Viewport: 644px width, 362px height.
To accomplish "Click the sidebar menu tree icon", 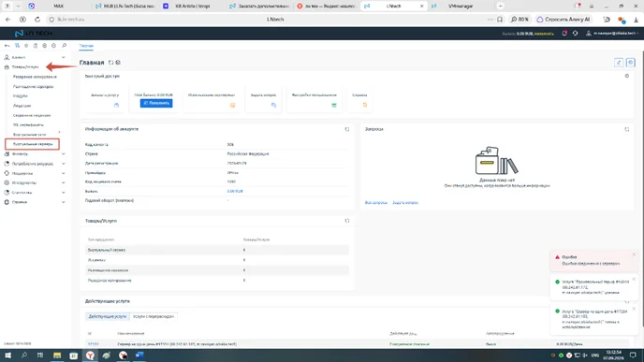I will pos(17,46).
